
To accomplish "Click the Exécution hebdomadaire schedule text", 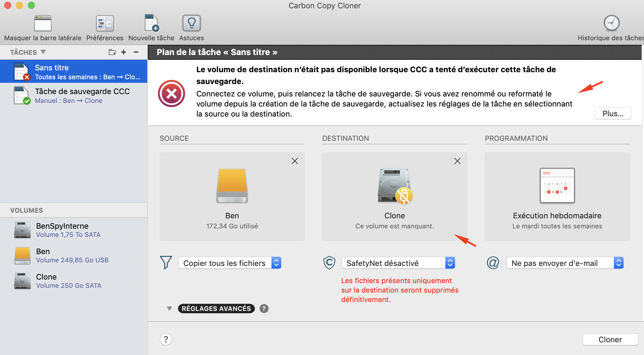I will [557, 216].
